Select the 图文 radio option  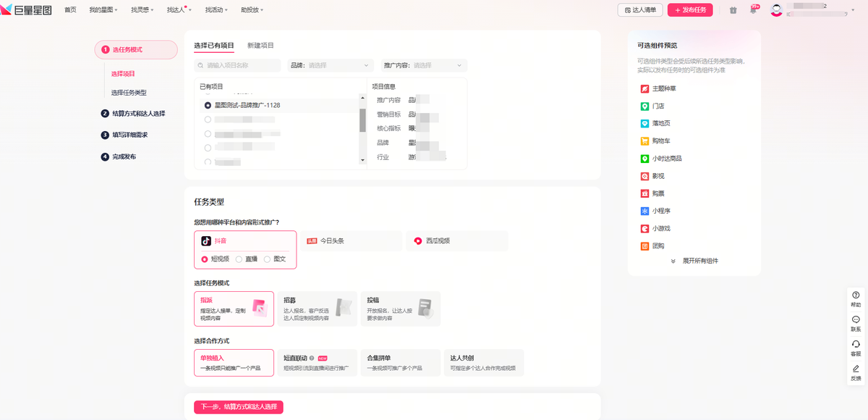click(x=267, y=259)
